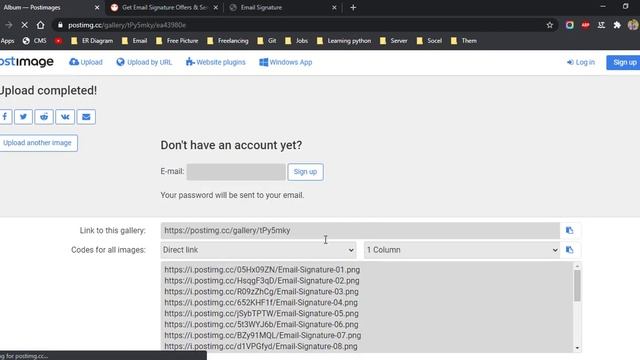Copy all image codes to clipboard
Screen dimensions: 640x360
(x=570, y=250)
